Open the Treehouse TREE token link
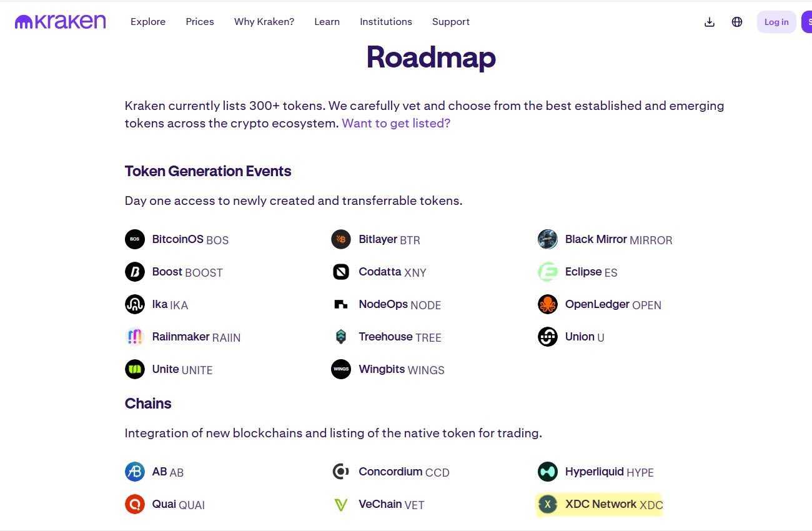The width and height of the screenshot is (812, 531). [387, 337]
